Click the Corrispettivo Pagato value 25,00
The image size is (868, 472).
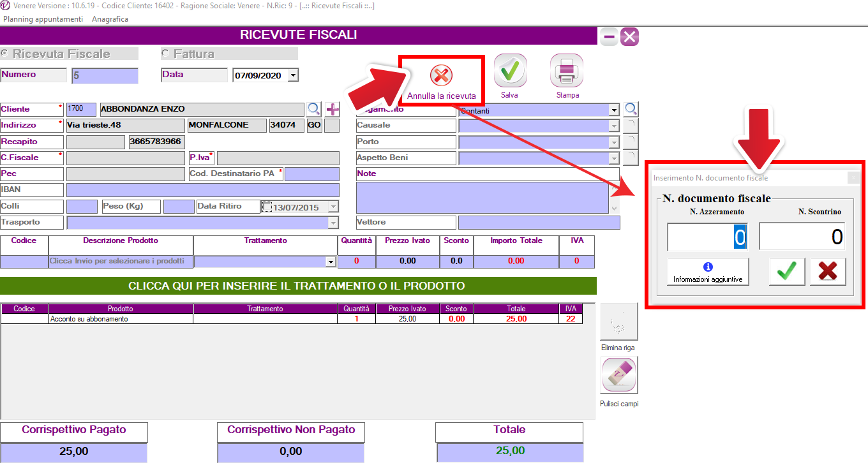(x=74, y=452)
